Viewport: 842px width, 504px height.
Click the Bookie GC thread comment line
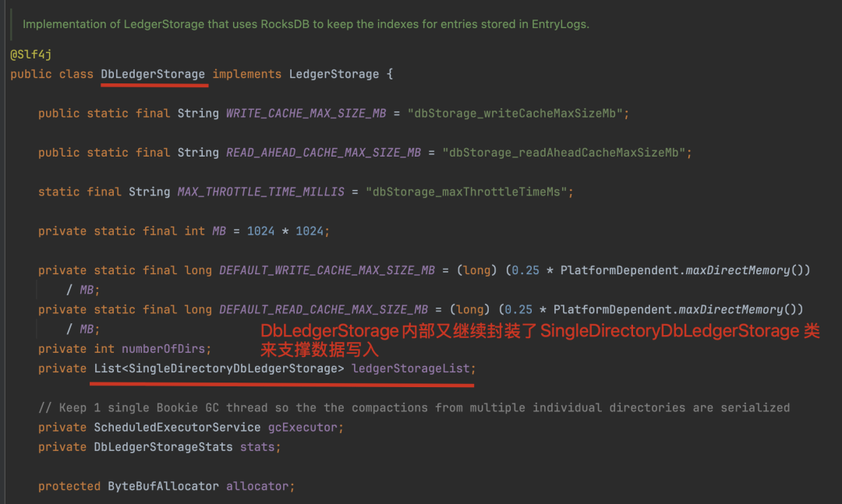(414, 408)
